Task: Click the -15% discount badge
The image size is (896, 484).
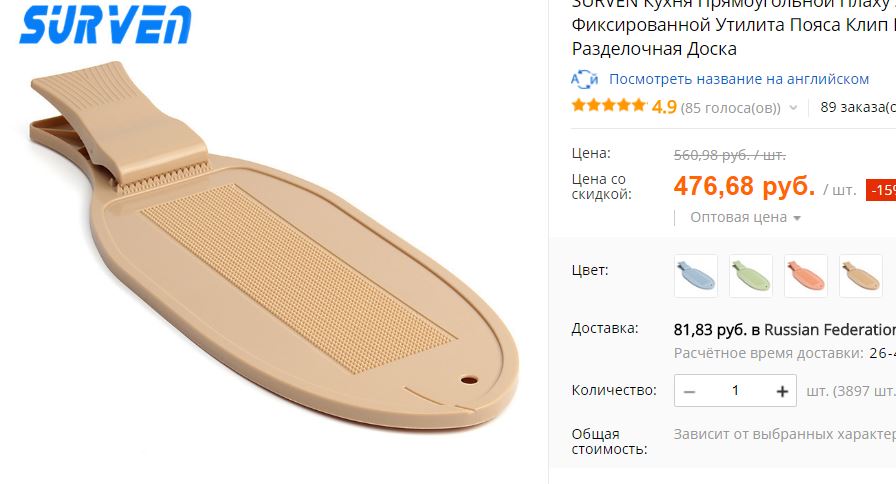Action: [x=881, y=190]
